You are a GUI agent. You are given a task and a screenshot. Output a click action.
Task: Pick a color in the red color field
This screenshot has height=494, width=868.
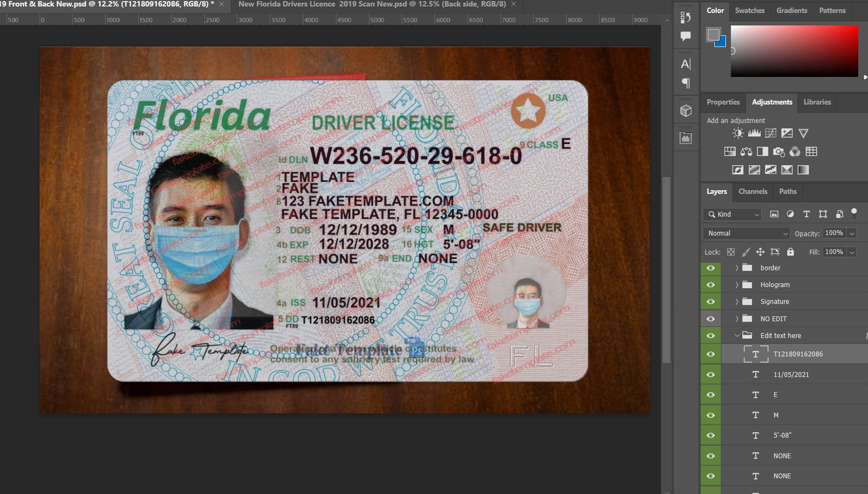(x=794, y=51)
